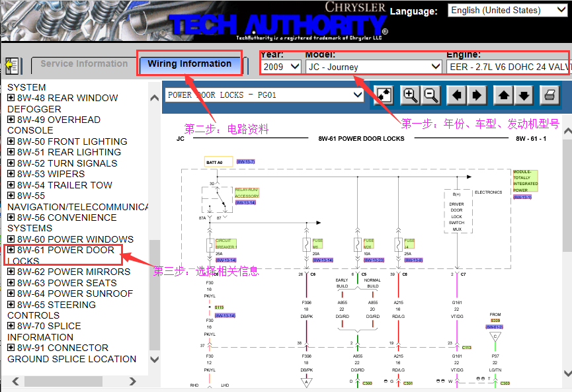Select 8W-60 POWER WINDOWS tree label
The width and height of the screenshot is (572, 392).
[75, 239]
